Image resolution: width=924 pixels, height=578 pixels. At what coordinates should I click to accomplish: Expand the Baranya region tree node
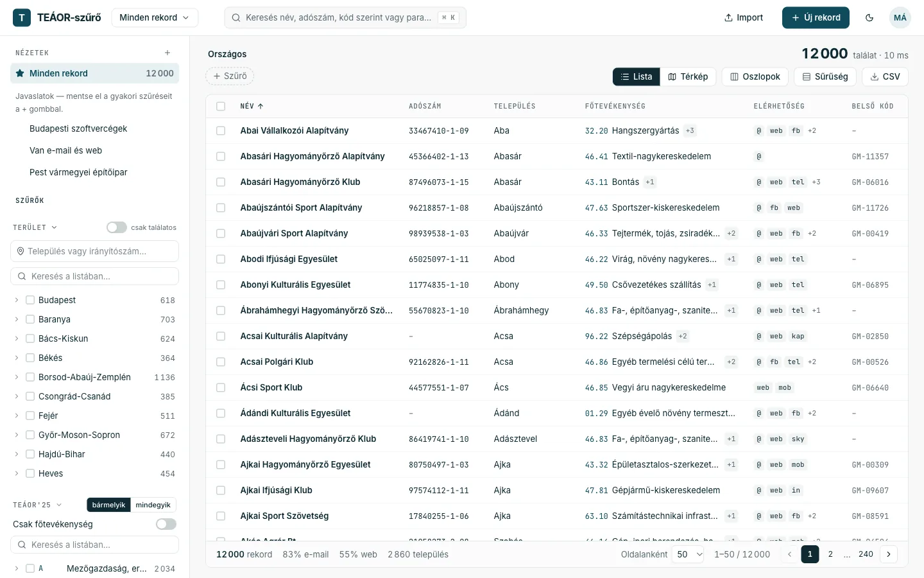[17, 319]
